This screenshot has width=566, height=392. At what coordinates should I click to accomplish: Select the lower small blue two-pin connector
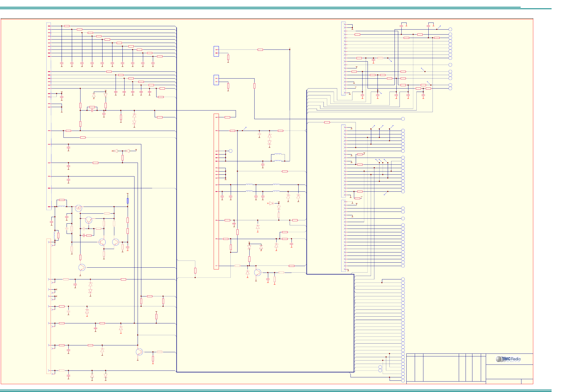click(x=216, y=80)
